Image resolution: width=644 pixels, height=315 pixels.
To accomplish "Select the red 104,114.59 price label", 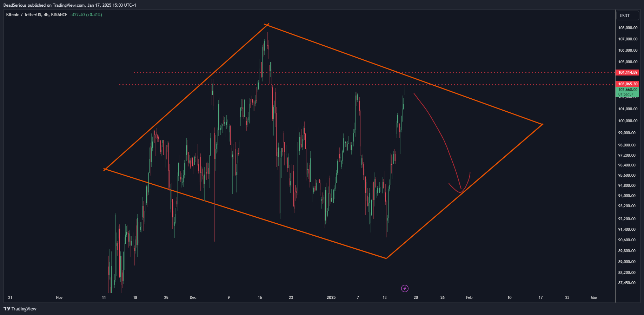I will tap(628, 72).
